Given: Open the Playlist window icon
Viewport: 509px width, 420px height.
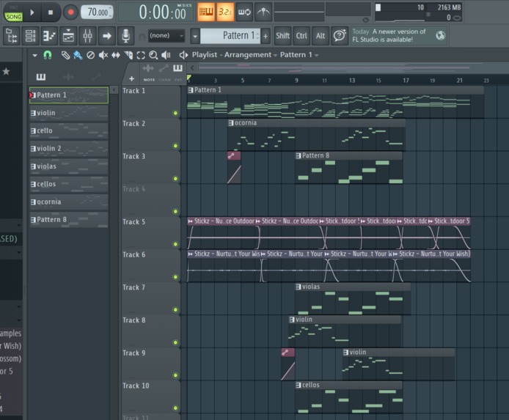Looking at the screenshot, I should [68, 36].
